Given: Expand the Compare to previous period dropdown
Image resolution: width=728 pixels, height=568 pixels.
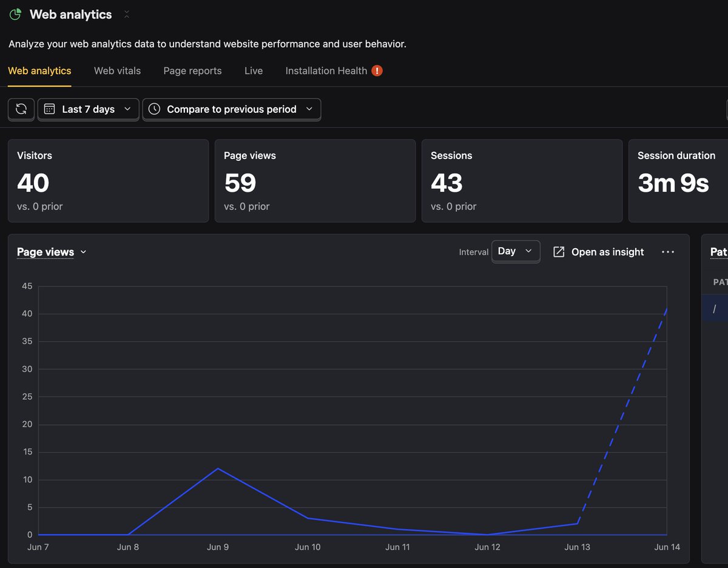Looking at the screenshot, I should coord(232,109).
